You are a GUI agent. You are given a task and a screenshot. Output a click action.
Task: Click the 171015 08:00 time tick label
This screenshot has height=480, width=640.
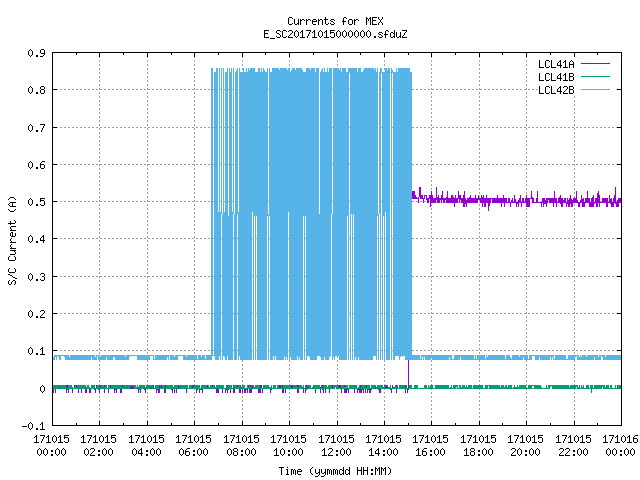pos(241,446)
